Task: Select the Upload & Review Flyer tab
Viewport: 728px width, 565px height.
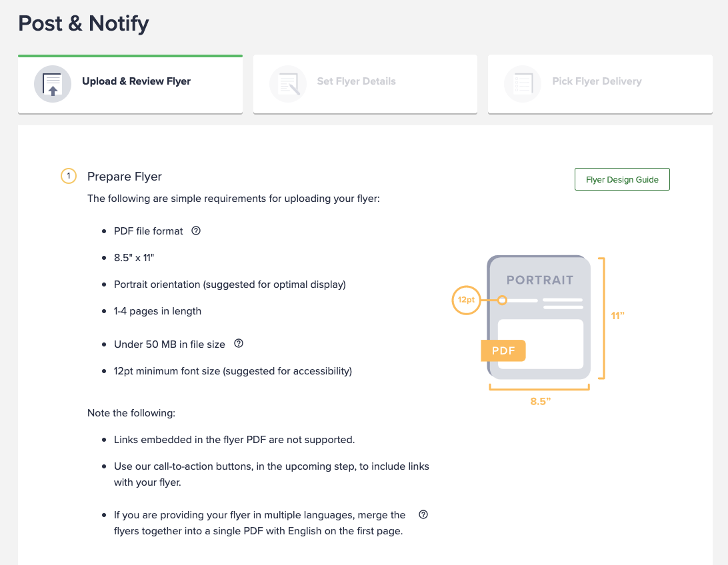Action: 131,84
